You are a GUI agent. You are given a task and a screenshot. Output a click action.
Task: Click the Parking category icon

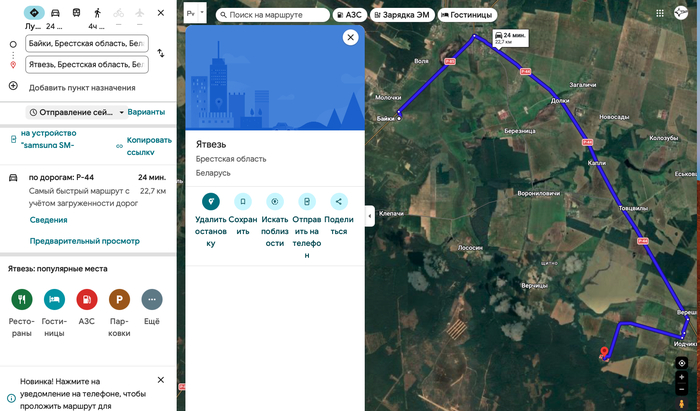click(x=119, y=298)
